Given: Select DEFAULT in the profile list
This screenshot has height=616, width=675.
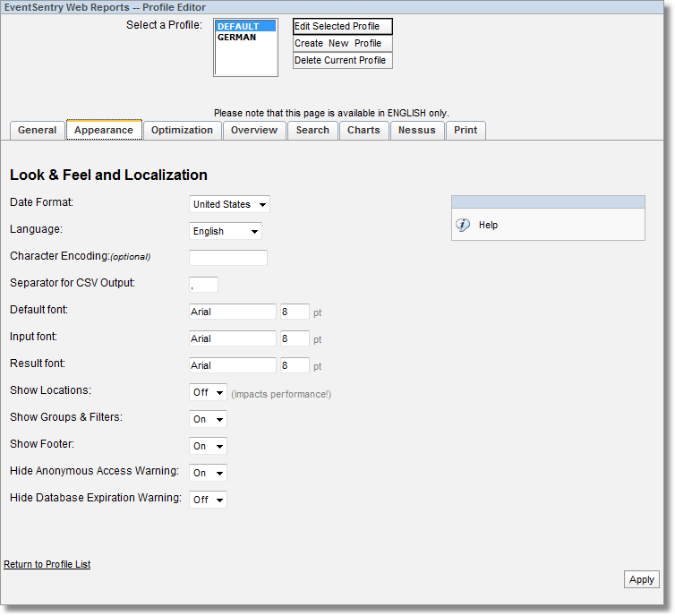Looking at the screenshot, I should pos(245,26).
